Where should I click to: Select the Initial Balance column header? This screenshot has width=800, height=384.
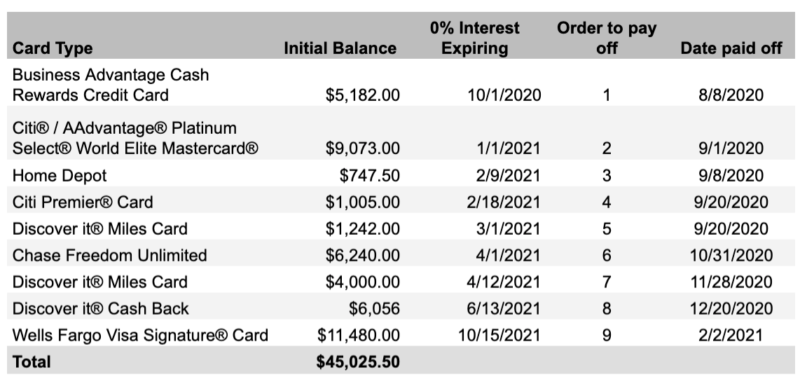(340, 48)
